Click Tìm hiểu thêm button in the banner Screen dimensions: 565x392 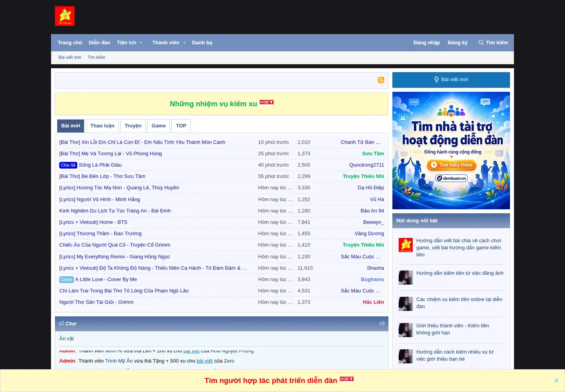coord(452,165)
